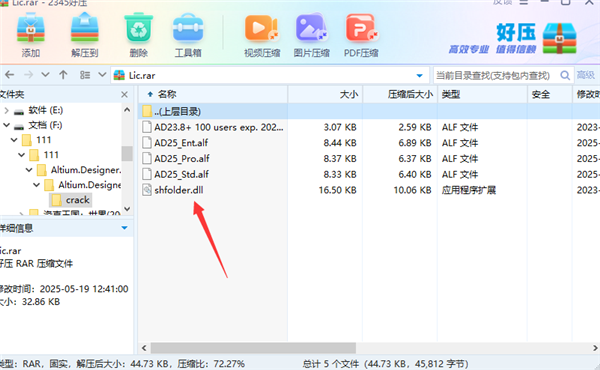Open the PDF压缩 compression tool
The image size is (600, 370).
point(361,28)
